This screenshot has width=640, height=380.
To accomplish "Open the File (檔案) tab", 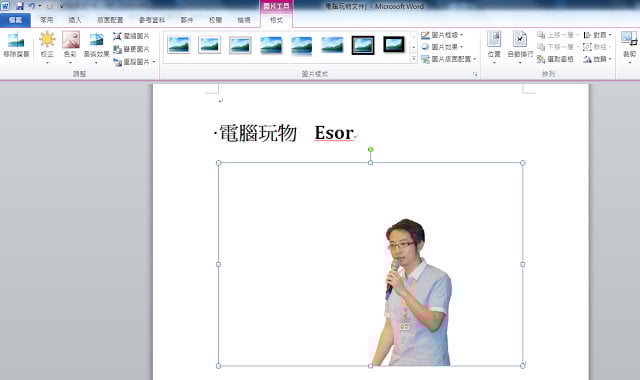I will pyautogui.click(x=16, y=20).
